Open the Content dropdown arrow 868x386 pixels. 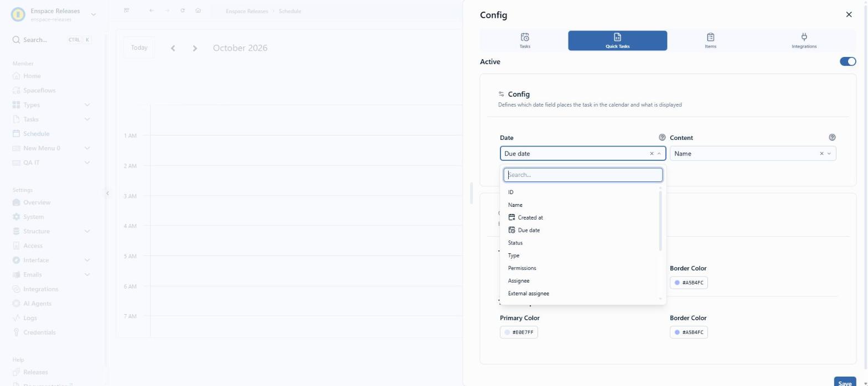click(829, 154)
